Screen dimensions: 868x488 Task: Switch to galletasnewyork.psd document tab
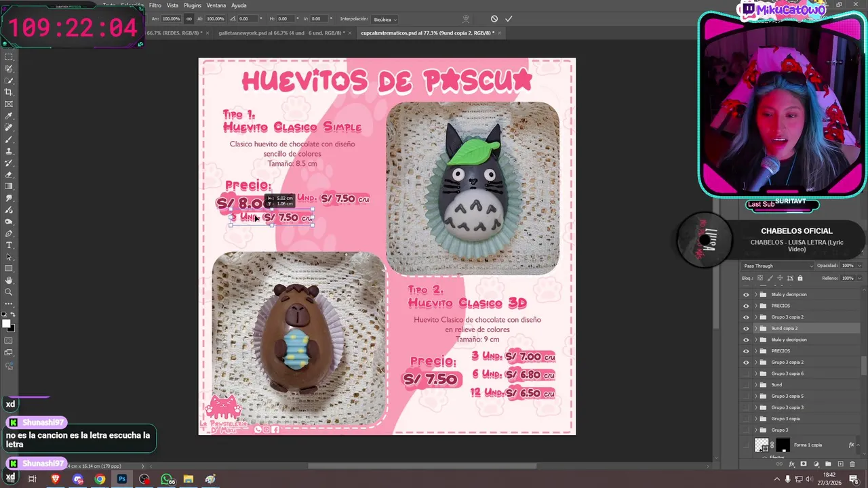pos(281,33)
